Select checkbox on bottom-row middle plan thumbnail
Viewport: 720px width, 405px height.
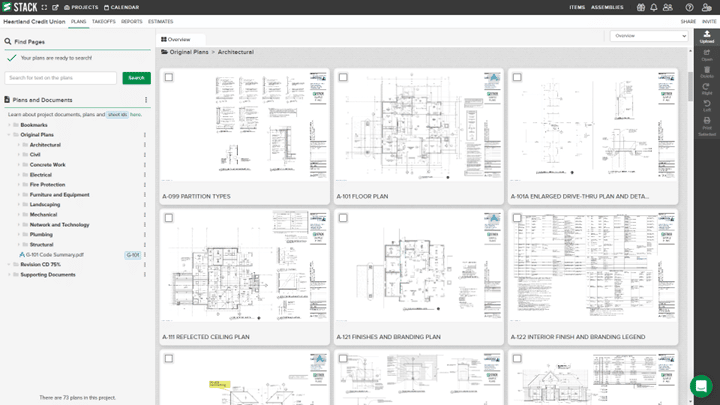pyautogui.click(x=343, y=358)
